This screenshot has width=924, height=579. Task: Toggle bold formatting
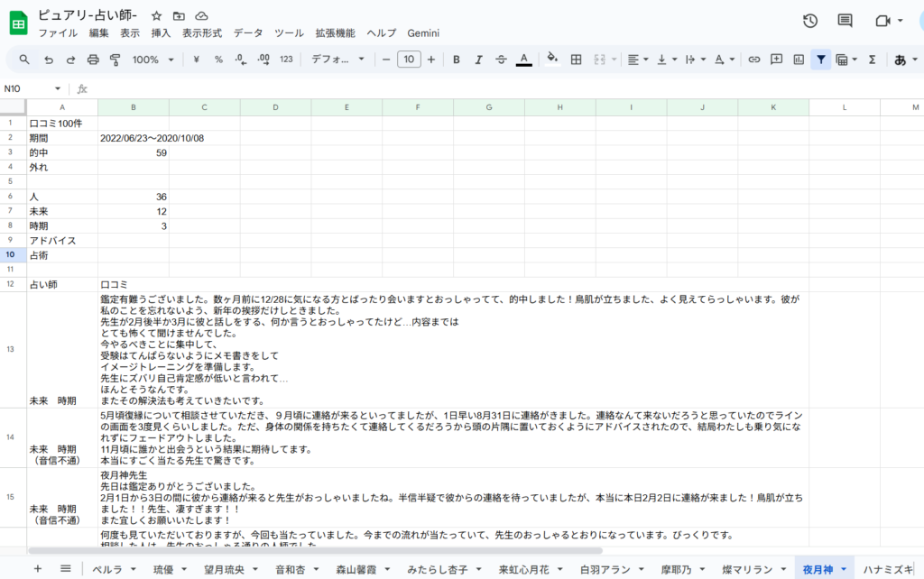point(456,60)
